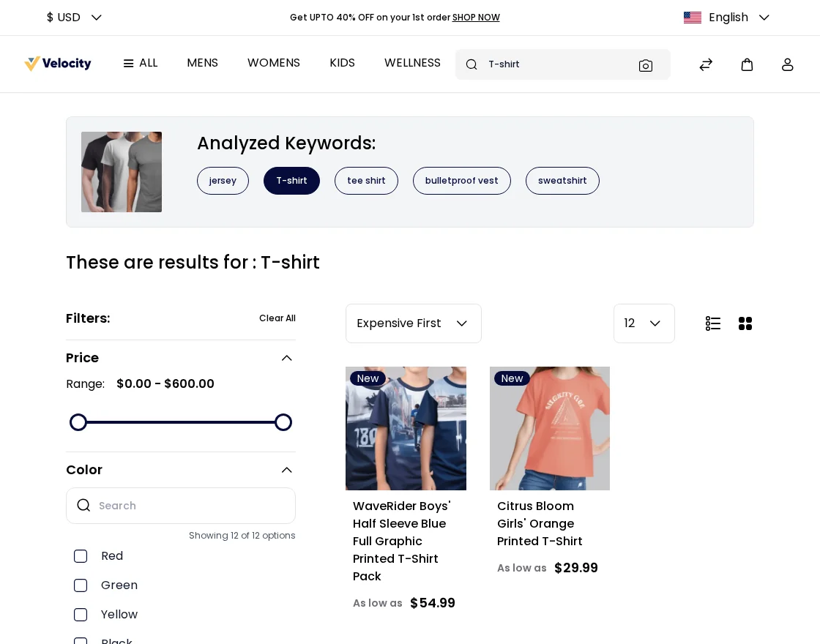The width and height of the screenshot is (820, 644).
Task: Switch to list view layout icon
Action: [x=713, y=323]
